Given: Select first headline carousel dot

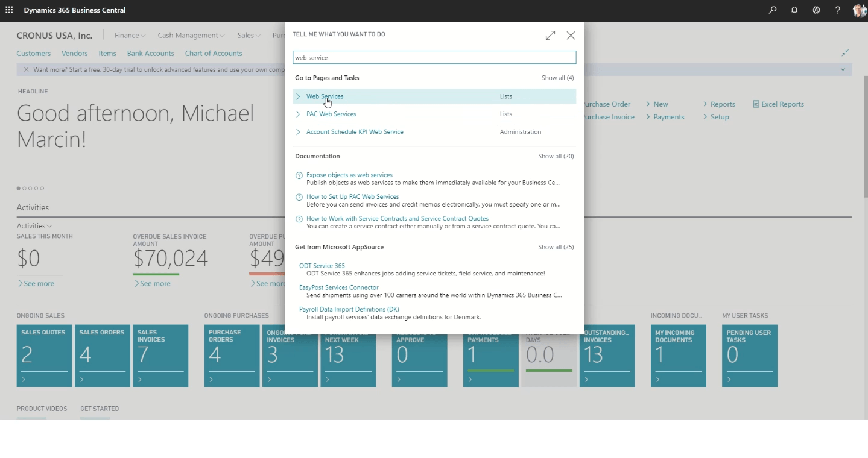Looking at the screenshot, I should tap(18, 189).
